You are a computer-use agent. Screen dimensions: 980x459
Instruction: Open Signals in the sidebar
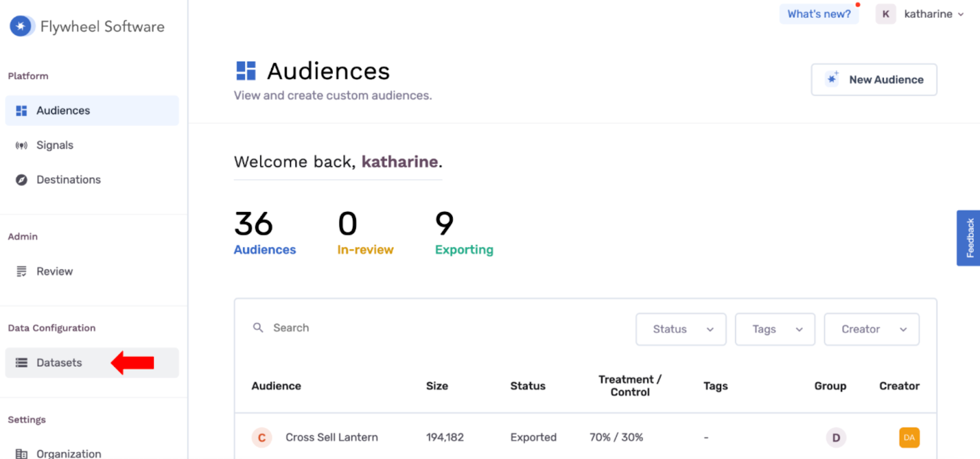(x=92, y=145)
